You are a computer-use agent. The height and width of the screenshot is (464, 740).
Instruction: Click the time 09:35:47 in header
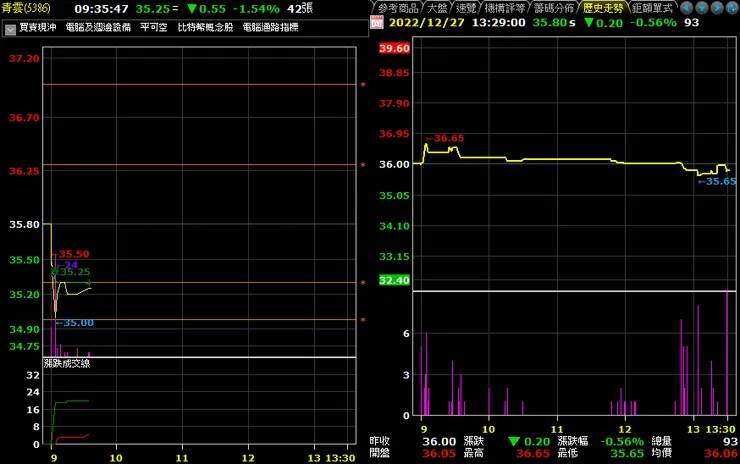[101, 8]
